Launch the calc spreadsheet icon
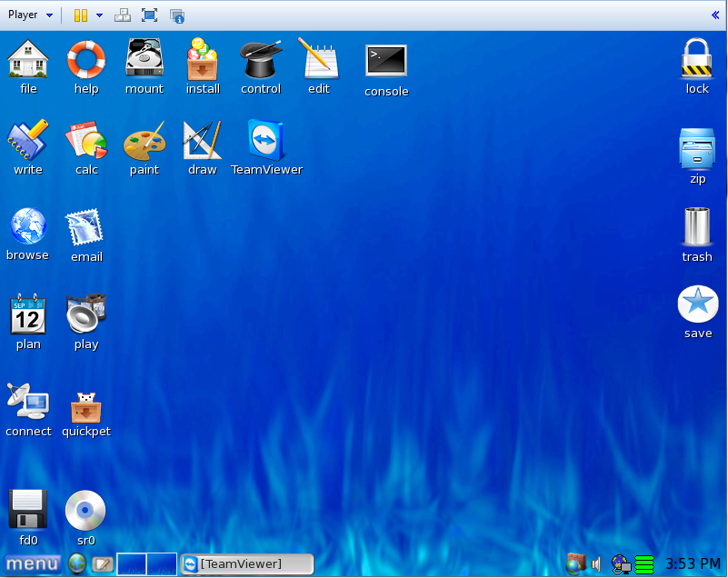The image size is (728, 578). click(x=86, y=142)
